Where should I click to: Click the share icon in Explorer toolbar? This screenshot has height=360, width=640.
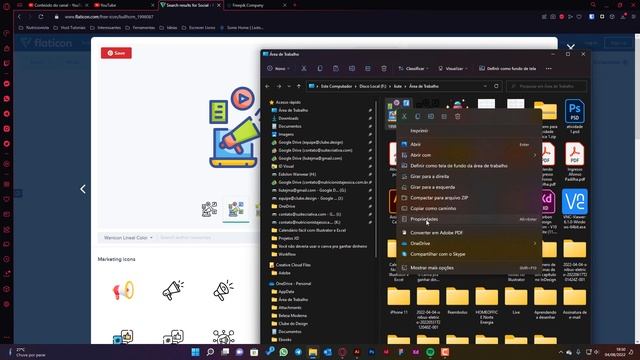pos(368,69)
